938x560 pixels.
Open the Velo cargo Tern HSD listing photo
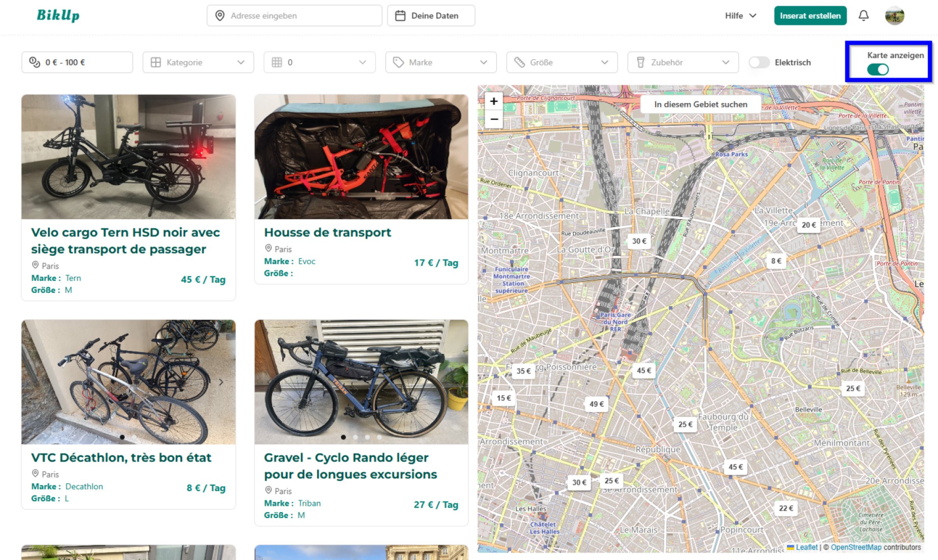(x=128, y=156)
